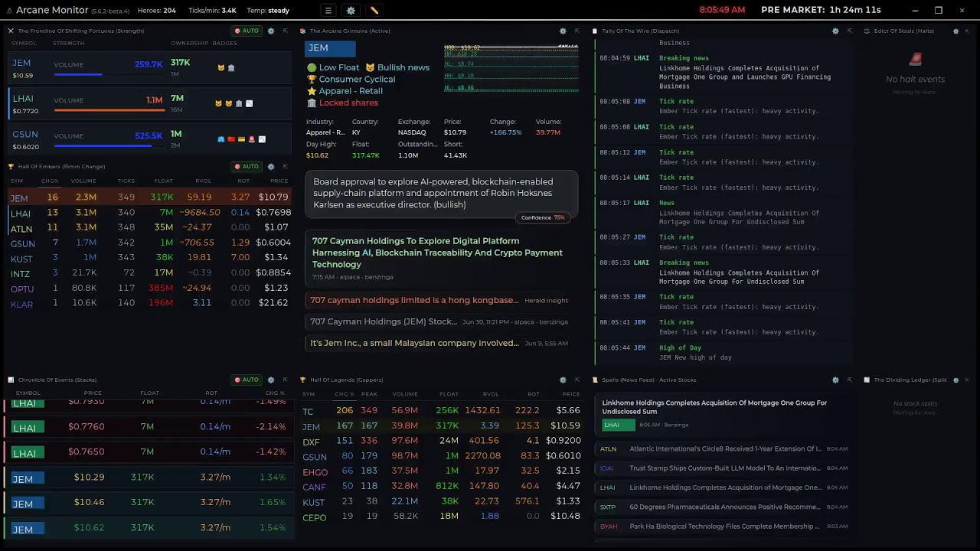The image size is (980, 551).
Task: Open Hall Of Embers settings gear
Action: click(271, 166)
